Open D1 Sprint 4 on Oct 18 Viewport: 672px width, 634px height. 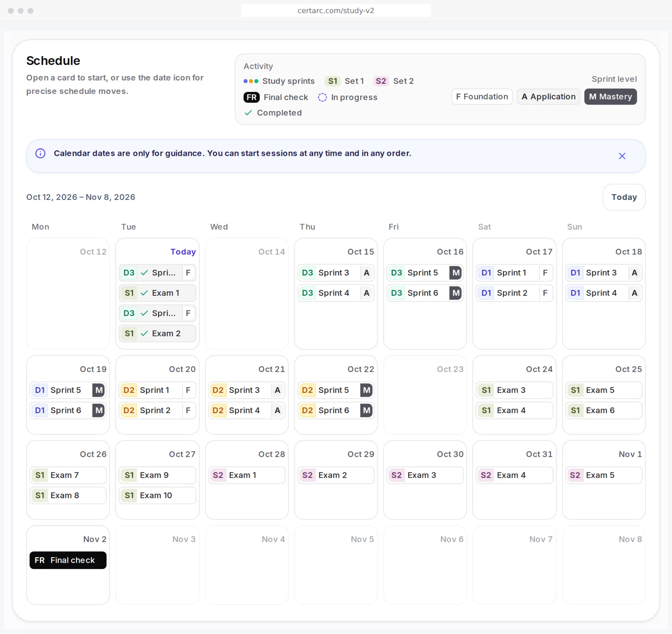[x=604, y=293]
